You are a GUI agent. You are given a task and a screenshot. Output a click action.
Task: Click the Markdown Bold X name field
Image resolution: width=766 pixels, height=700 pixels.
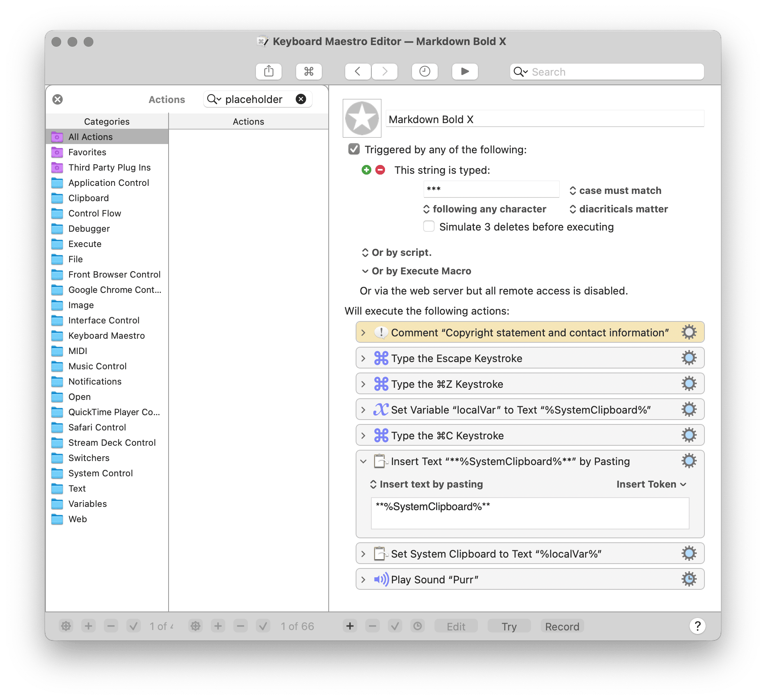[x=545, y=119]
